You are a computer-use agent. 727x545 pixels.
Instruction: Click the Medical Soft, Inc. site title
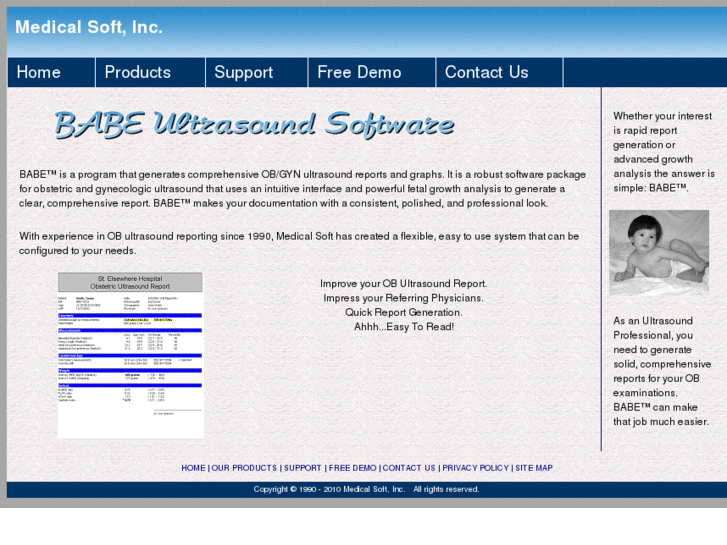[x=89, y=27]
